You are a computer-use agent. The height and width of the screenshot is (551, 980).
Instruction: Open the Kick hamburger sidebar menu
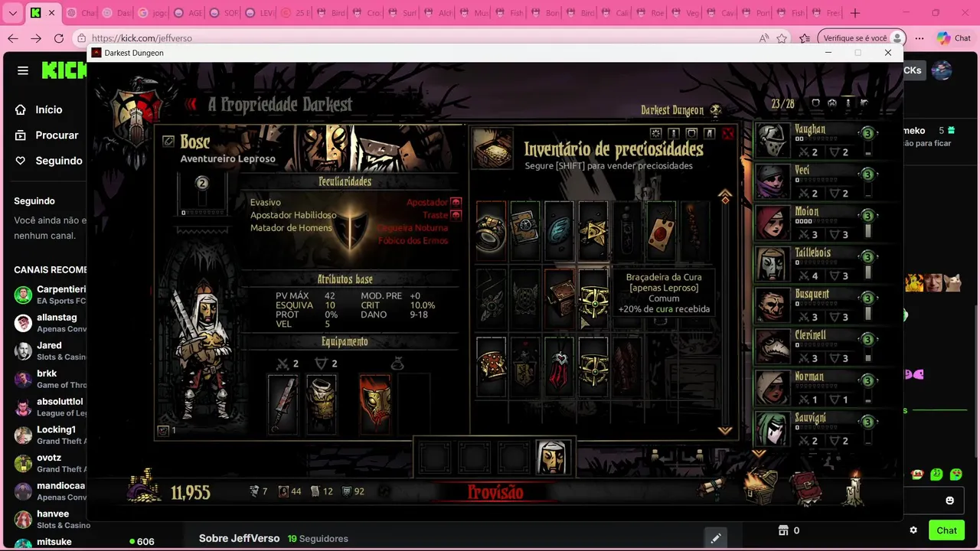[23, 70]
